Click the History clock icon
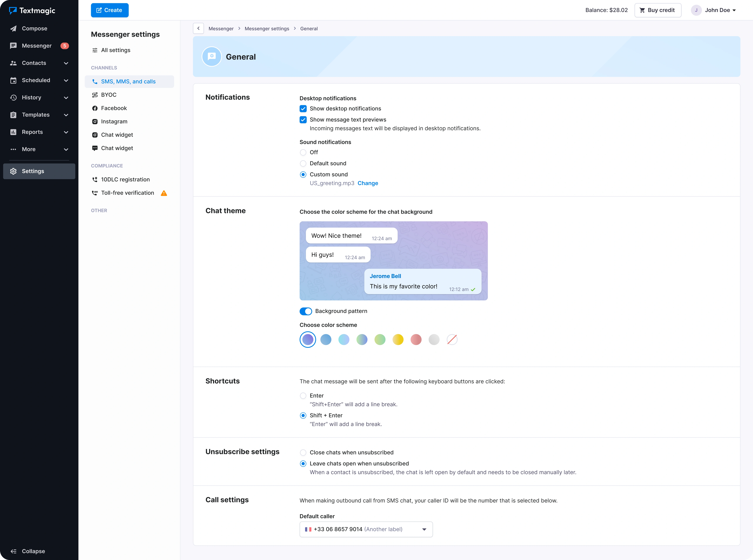Image resolution: width=753 pixels, height=560 pixels. pos(13,98)
